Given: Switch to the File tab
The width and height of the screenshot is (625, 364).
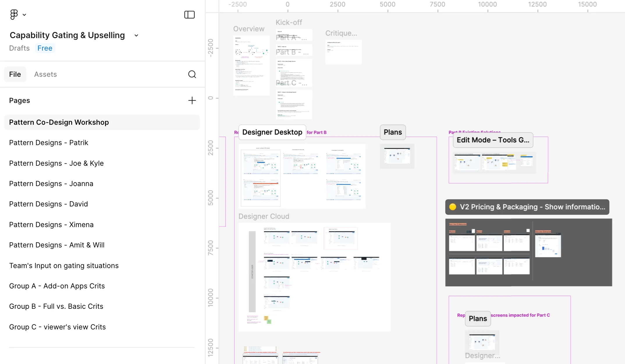Looking at the screenshot, I should pyautogui.click(x=15, y=74).
